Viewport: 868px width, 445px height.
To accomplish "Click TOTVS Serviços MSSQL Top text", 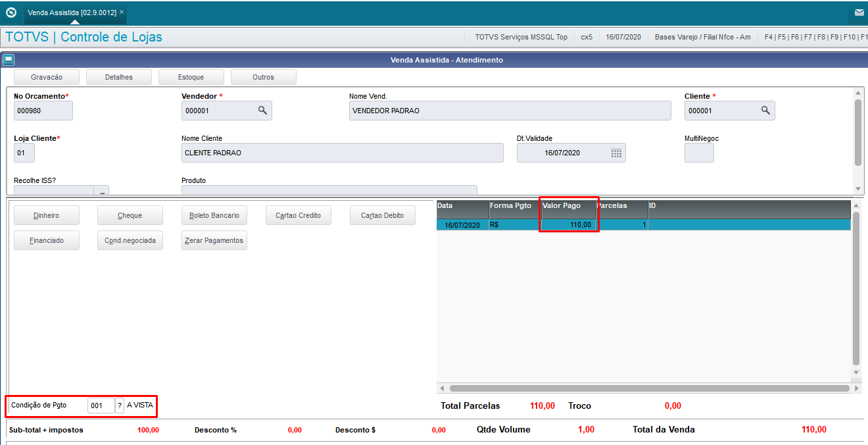I will tap(521, 37).
